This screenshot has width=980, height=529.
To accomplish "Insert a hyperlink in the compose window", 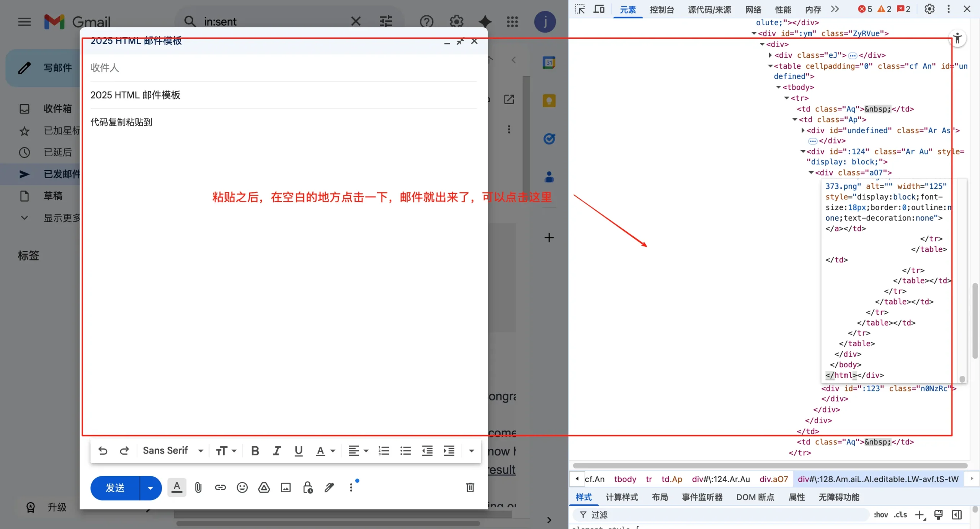I will click(220, 487).
